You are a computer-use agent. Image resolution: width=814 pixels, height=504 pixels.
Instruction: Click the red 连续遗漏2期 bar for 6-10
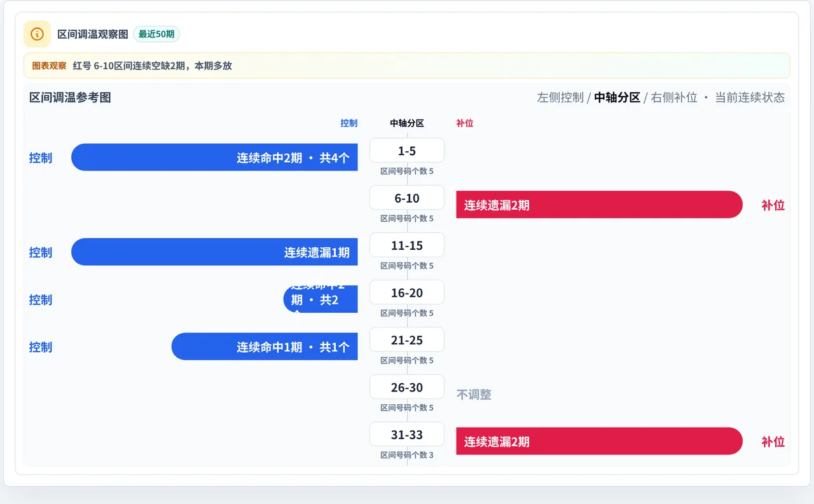point(599,205)
